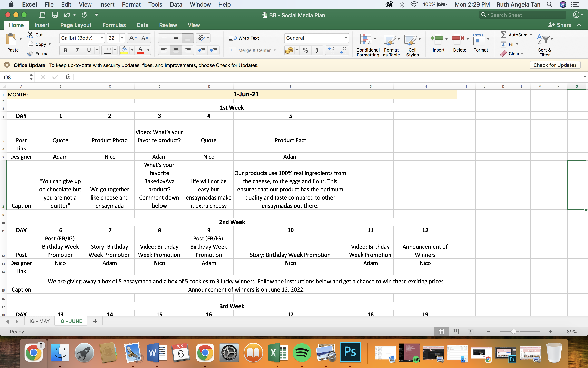Screen dimensions: 588x368
Task: Click the Search Sheet field
Action: (522, 15)
